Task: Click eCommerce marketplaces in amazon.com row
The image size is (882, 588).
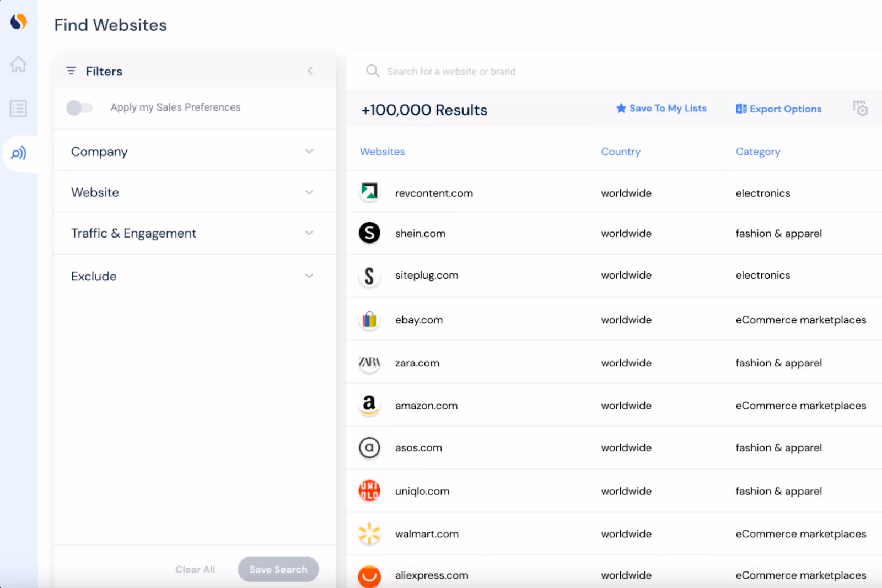Action: (x=801, y=406)
